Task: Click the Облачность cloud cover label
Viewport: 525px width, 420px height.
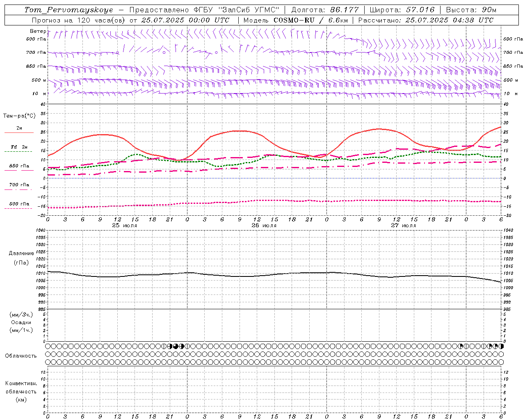Action: [21, 356]
